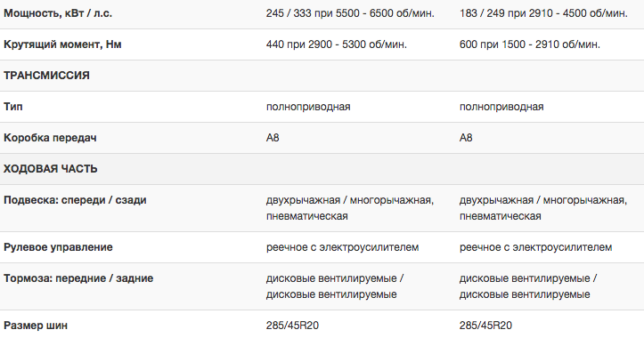This screenshot has height=346, width=644.
Task: Click the 'Подвеска: спереди / сзади' label
Action: coord(75,200)
